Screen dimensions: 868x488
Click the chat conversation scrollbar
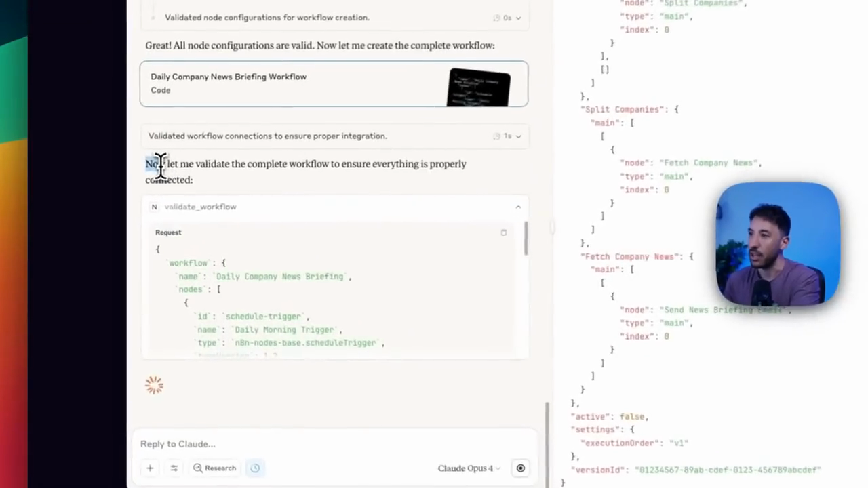click(547, 444)
